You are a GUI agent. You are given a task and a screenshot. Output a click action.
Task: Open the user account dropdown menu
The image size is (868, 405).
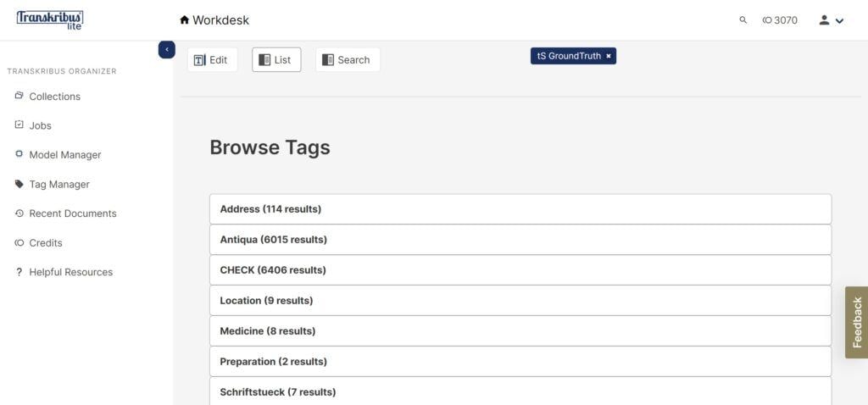(x=831, y=20)
